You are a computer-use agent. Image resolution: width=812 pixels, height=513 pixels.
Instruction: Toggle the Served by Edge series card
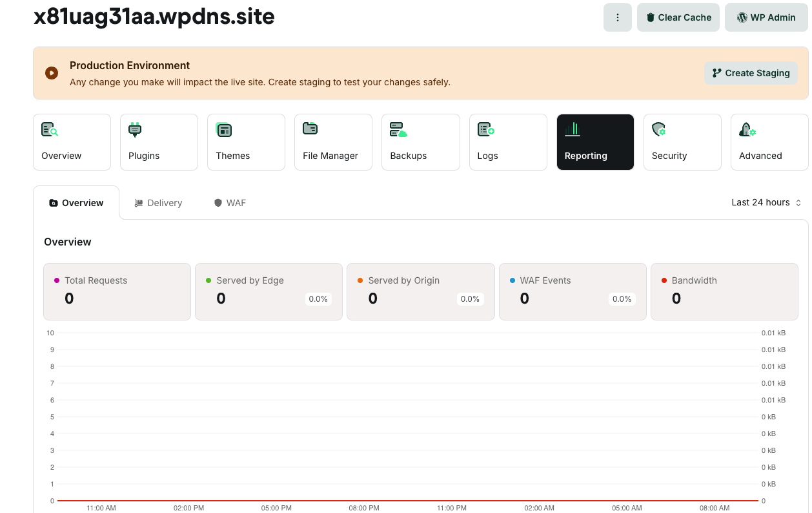coord(269,291)
